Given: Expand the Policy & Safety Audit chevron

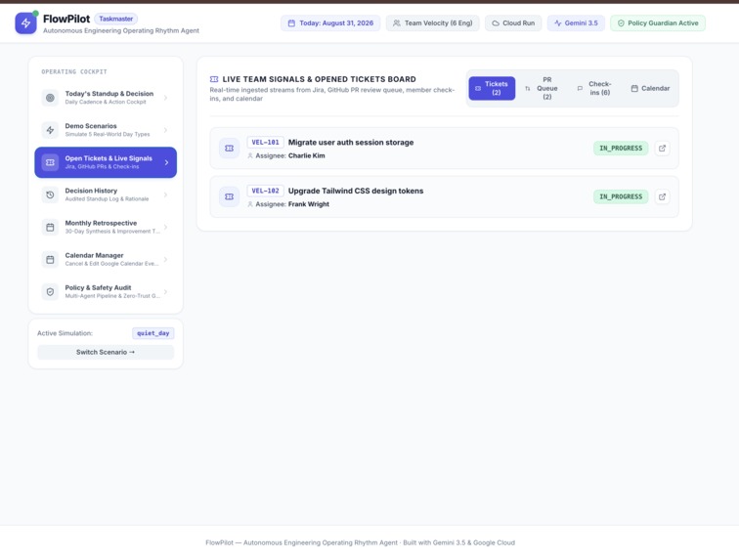Looking at the screenshot, I should [165, 292].
